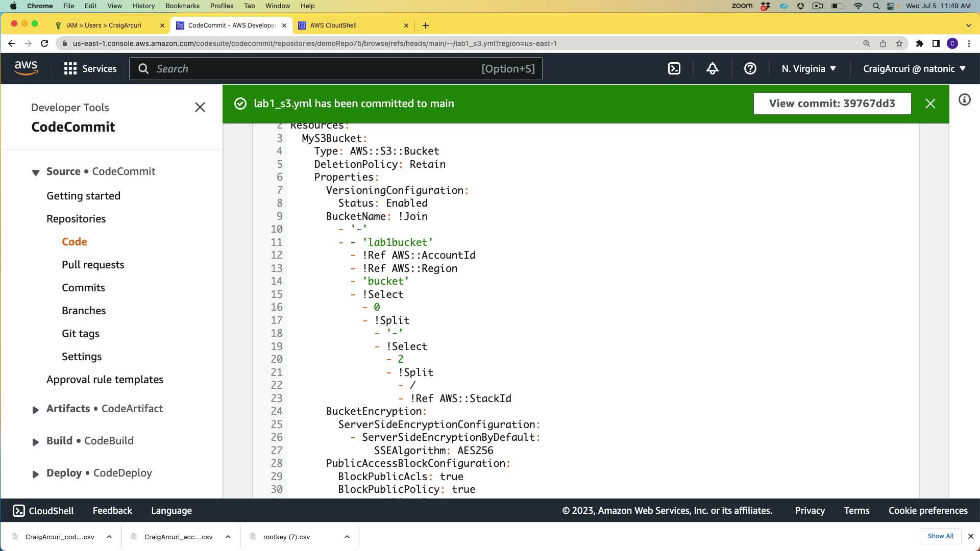Dismiss the green commit success banner

[x=930, y=104]
